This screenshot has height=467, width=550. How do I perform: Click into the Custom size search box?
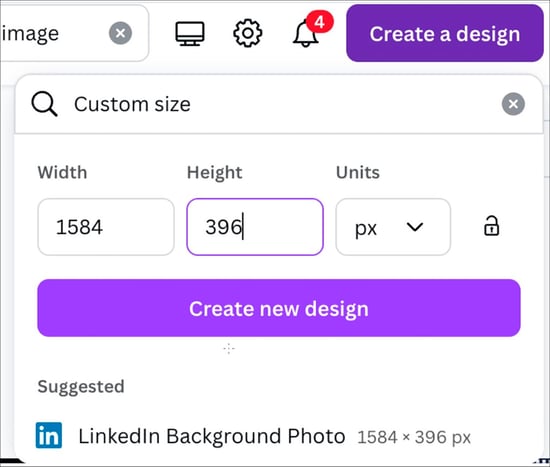pos(279,104)
